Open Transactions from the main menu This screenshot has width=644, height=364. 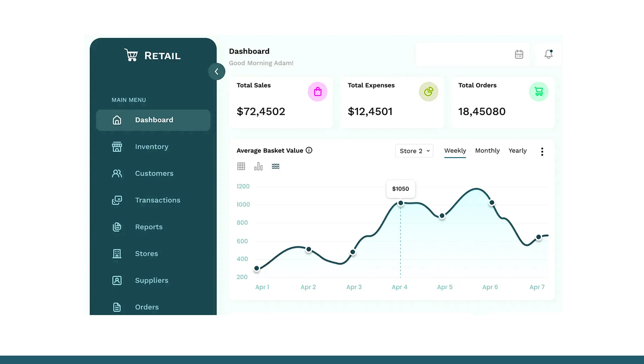(157, 200)
